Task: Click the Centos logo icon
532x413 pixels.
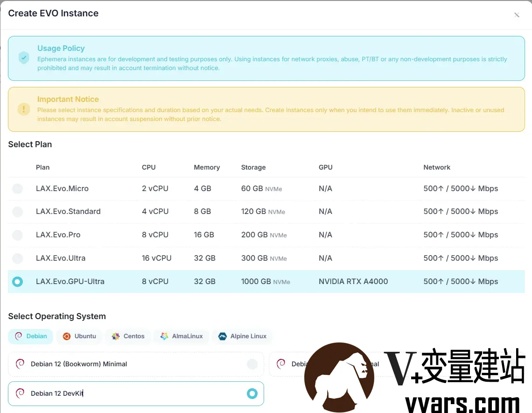Action: [116, 336]
